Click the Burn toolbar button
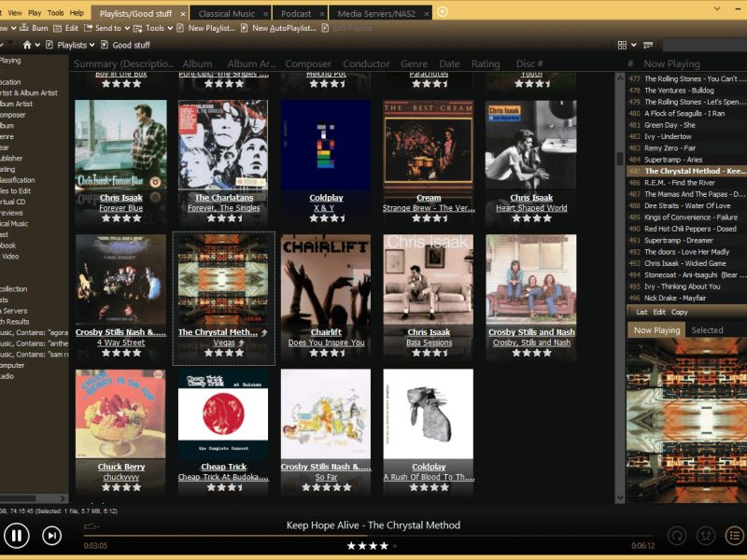Viewport: 747px width, 560px height. pyautogui.click(x=34, y=28)
